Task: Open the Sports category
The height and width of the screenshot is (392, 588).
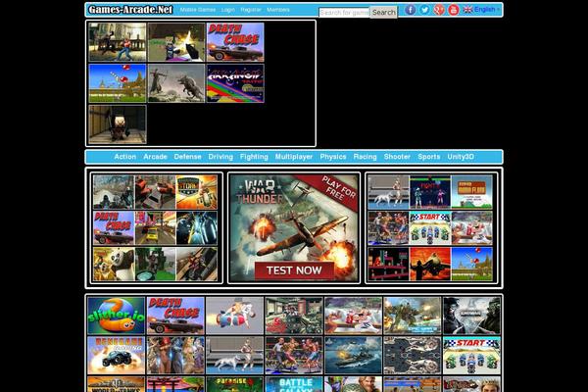Action: coord(429,157)
